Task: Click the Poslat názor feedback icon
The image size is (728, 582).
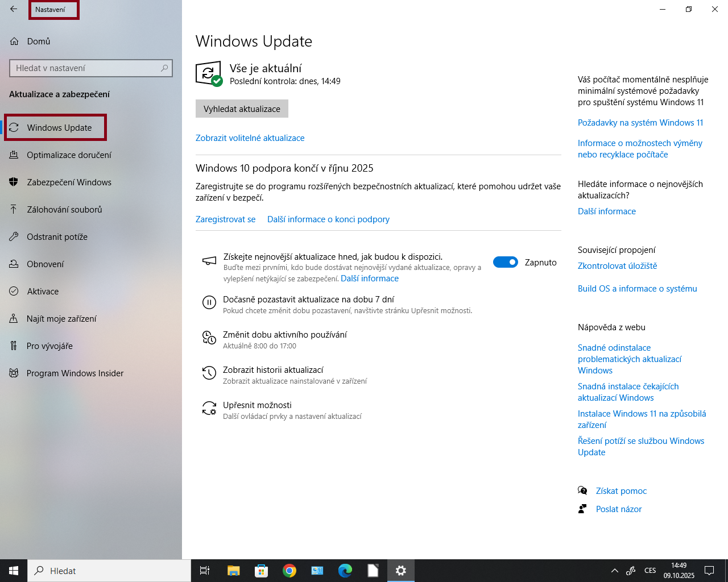Action: point(582,509)
